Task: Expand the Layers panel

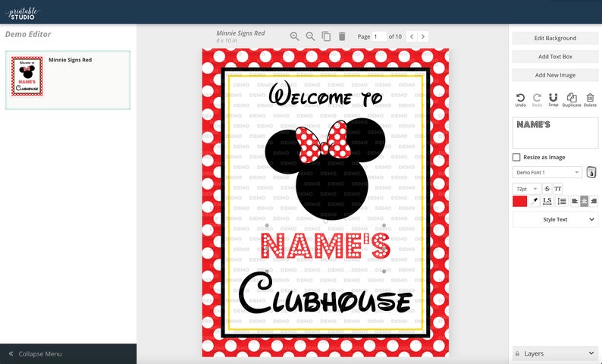Action: [x=555, y=353]
